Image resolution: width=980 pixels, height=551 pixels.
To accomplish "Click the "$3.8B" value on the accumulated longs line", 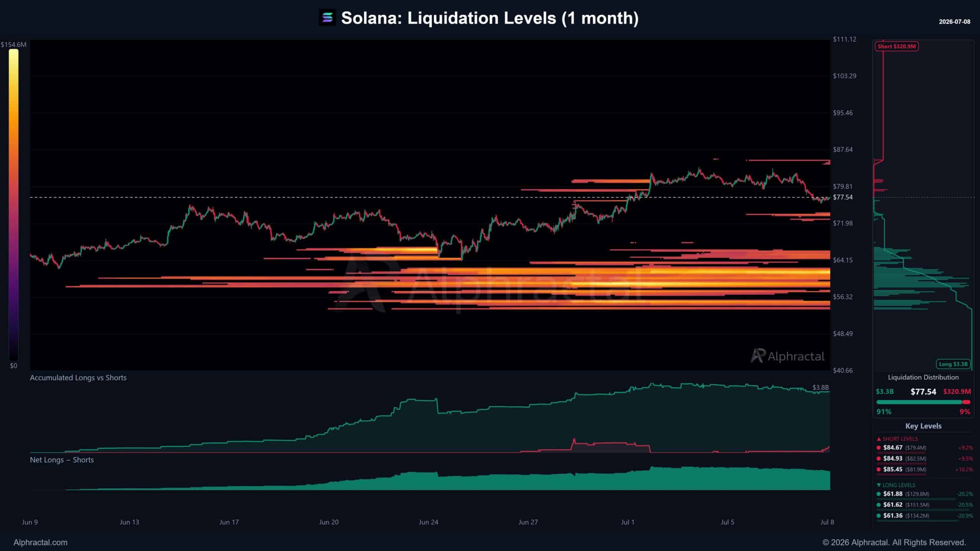I will click(x=821, y=388).
